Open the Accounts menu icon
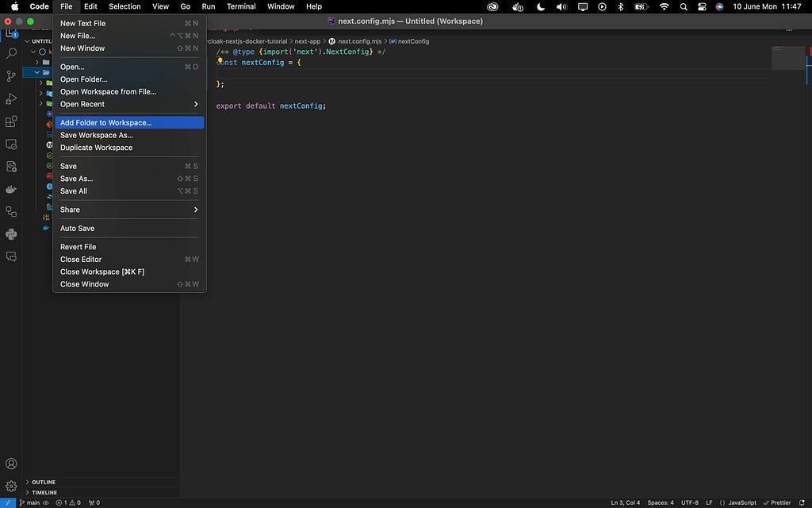This screenshot has width=812, height=508. coord(11,464)
